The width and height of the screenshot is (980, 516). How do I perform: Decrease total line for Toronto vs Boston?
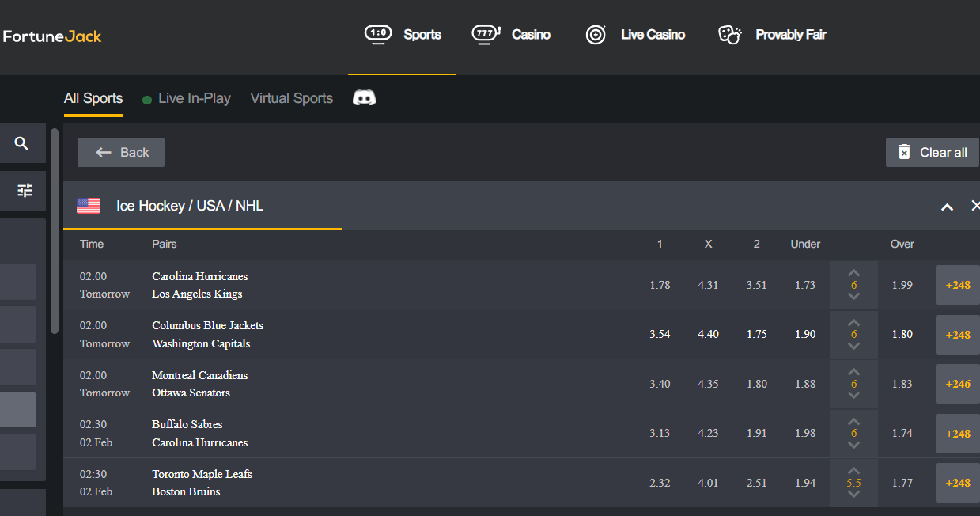pyautogui.click(x=853, y=495)
